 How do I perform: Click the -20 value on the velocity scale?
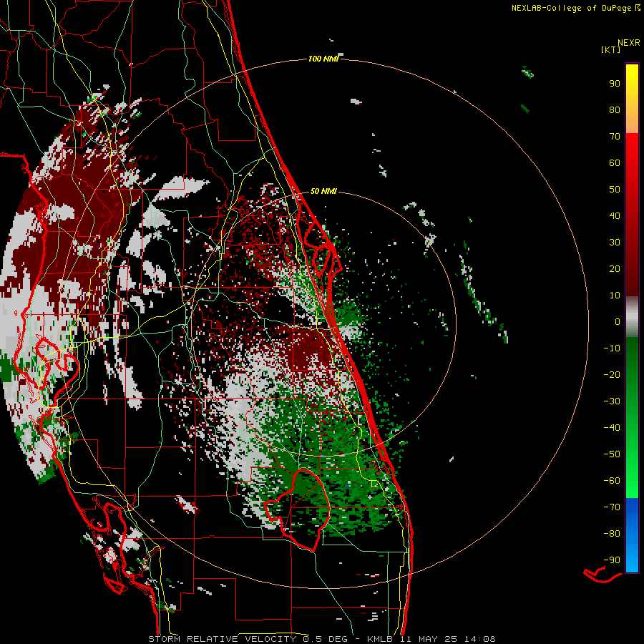pyautogui.click(x=612, y=374)
